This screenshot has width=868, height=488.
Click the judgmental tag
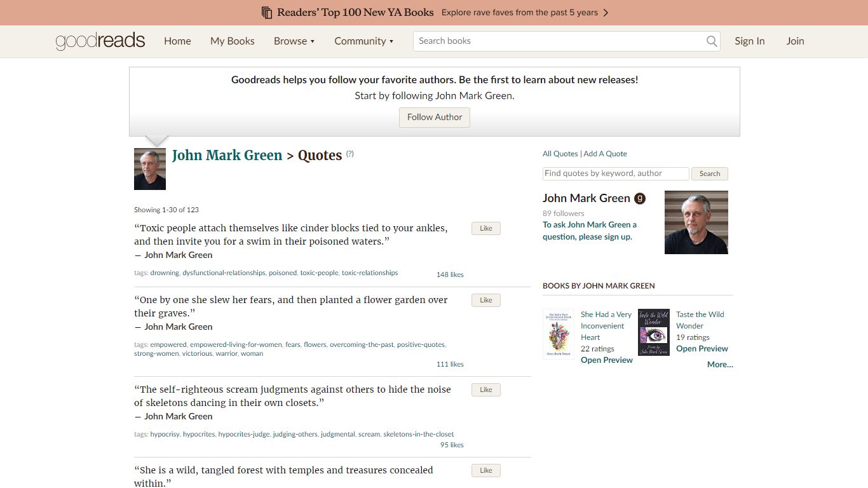(x=338, y=434)
